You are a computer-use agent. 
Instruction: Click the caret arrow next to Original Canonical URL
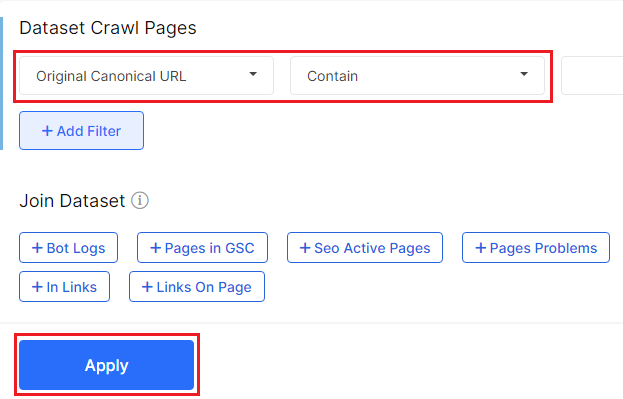(253, 74)
